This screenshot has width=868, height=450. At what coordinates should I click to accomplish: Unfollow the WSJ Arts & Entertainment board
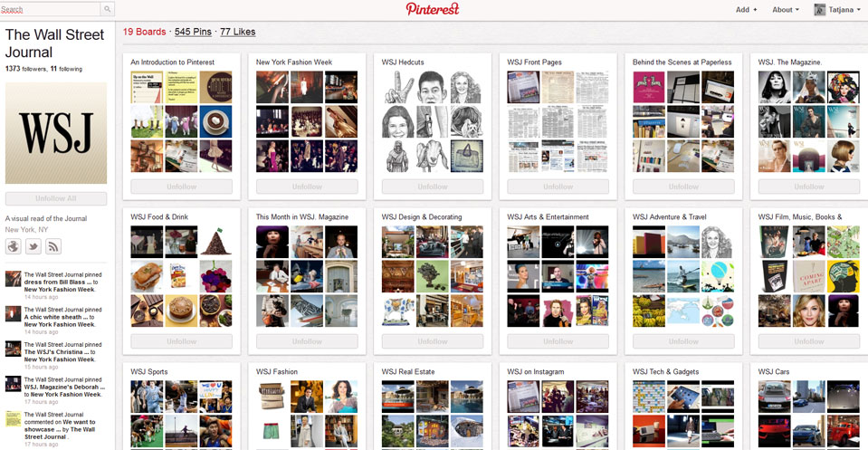tap(558, 341)
